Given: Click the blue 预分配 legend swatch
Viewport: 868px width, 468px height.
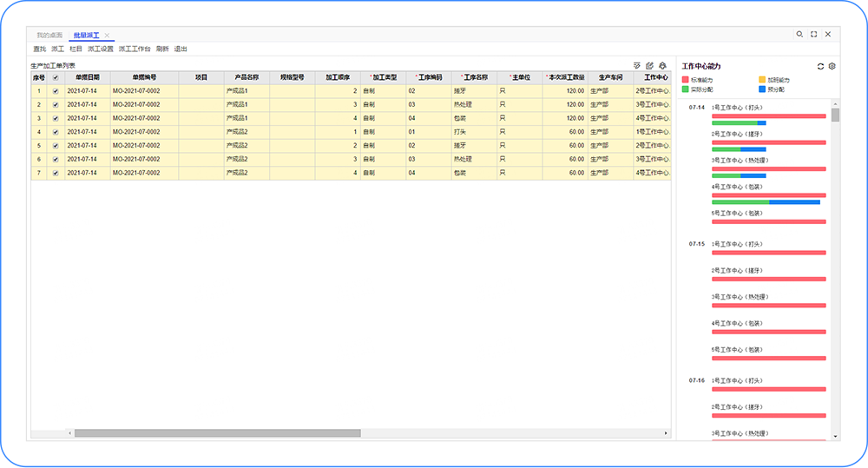Looking at the screenshot, I should click(x=761, y=89).
